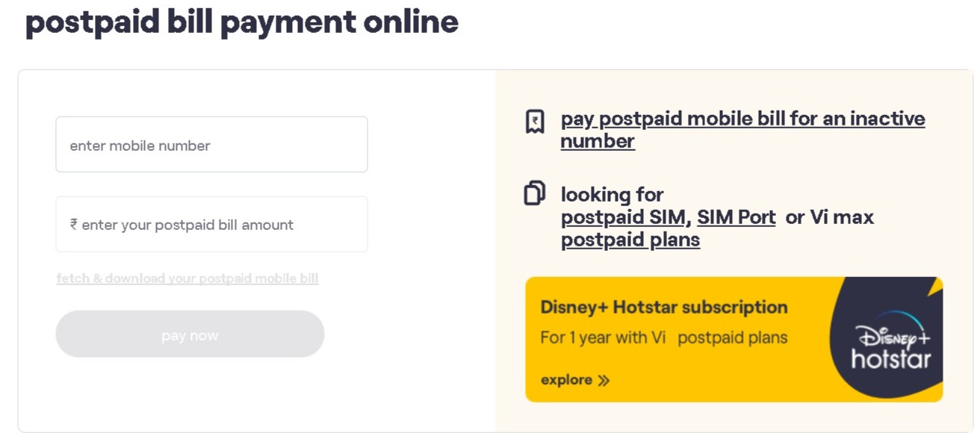This screenshot has width=980, height=433.
Task: Click the bill receipt icon beside inactive number link
Action: pyautogui.click(x=535, y=119)
